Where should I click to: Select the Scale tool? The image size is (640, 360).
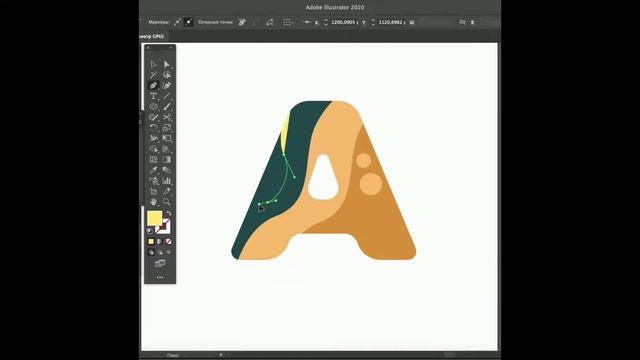coord(167,128)
